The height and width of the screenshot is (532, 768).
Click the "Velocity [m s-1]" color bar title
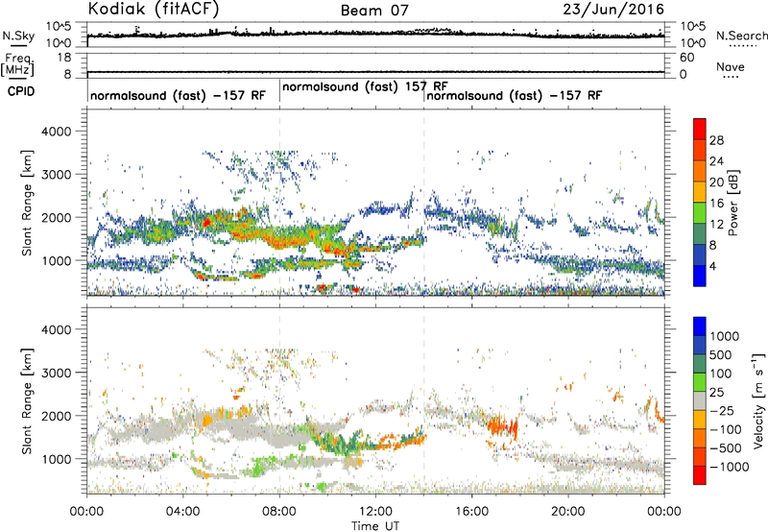758,400
